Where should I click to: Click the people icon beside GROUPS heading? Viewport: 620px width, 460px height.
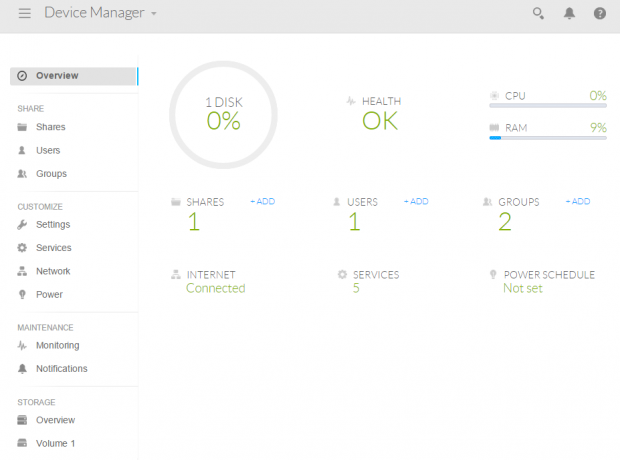click(x=487, y=202)
